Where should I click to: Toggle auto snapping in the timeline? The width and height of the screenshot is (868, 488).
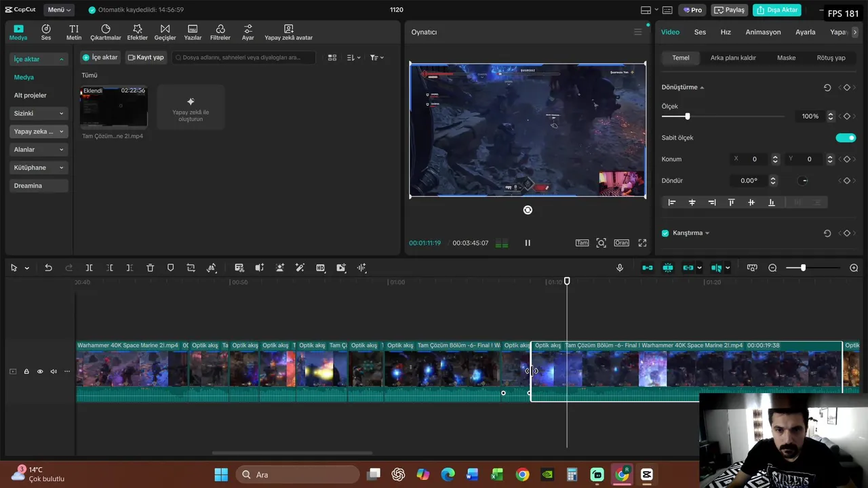coord(668,268)
